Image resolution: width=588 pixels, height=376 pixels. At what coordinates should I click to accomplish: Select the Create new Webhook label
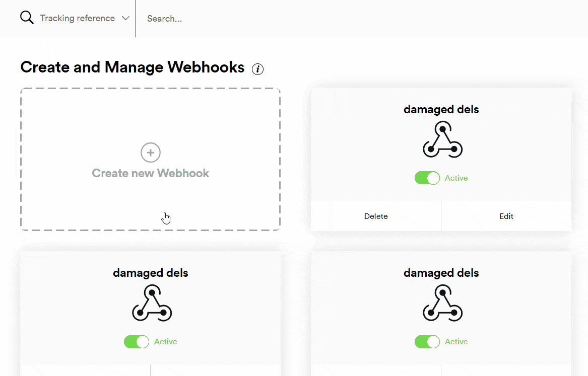150,173
